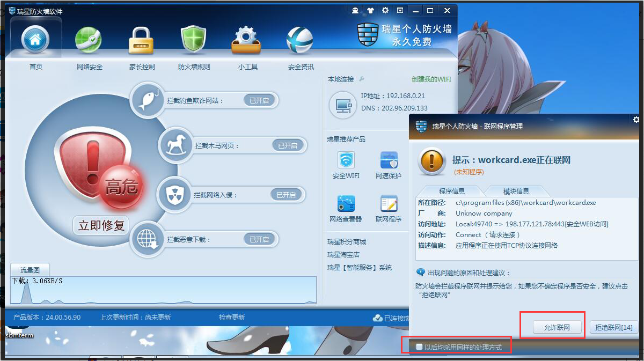Click the workcard.exe path text
Viewport: 644px width, 361px height.
526,203
